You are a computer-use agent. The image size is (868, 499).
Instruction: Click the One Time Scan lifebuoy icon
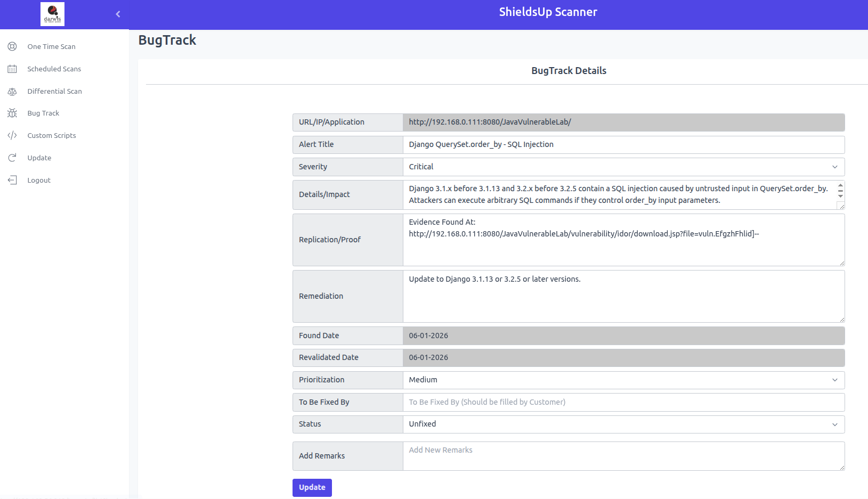point(12,46)
